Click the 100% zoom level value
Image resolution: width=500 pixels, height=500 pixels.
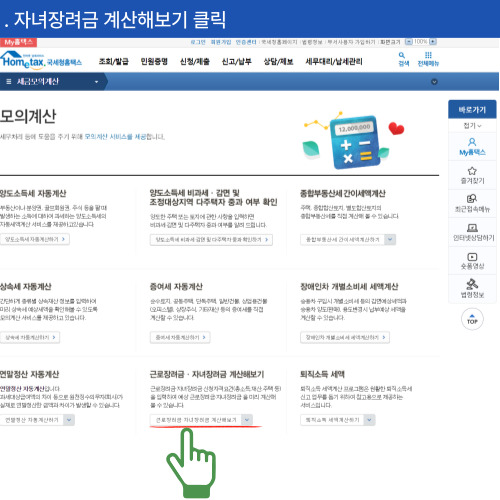click(x=421, y=42)
